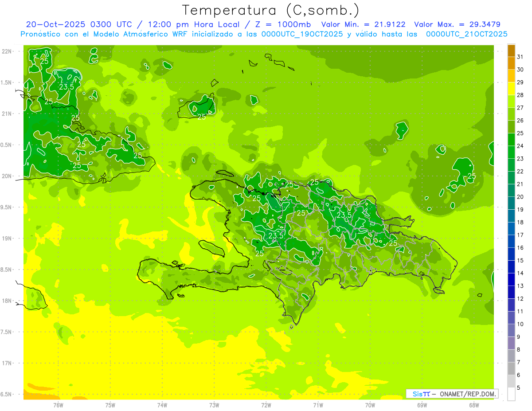Select the yellow swatch between 28 and 29
The height and width of the screenshot is (411, 532).
(511, 89)
